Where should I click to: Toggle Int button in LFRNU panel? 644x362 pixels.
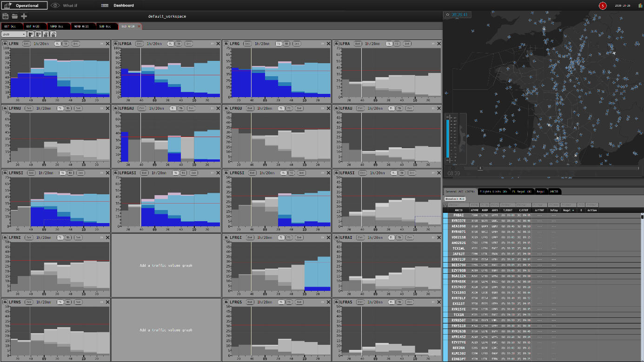78,108
